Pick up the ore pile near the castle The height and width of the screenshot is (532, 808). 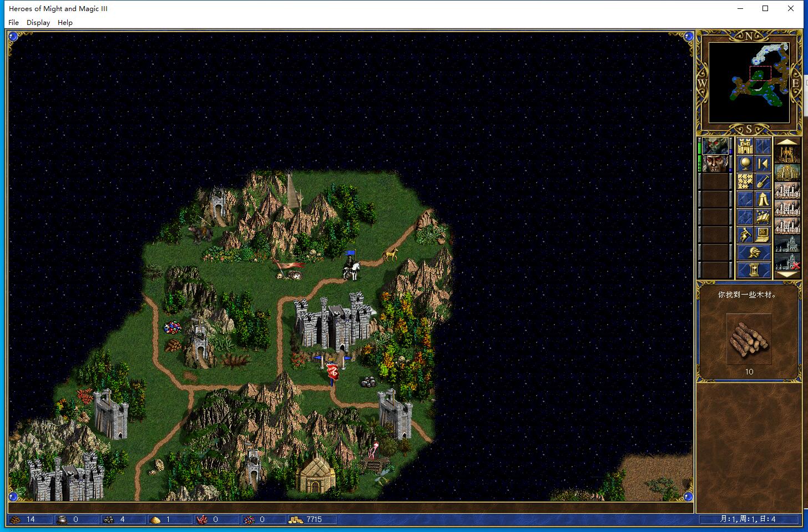click(367, 382)
